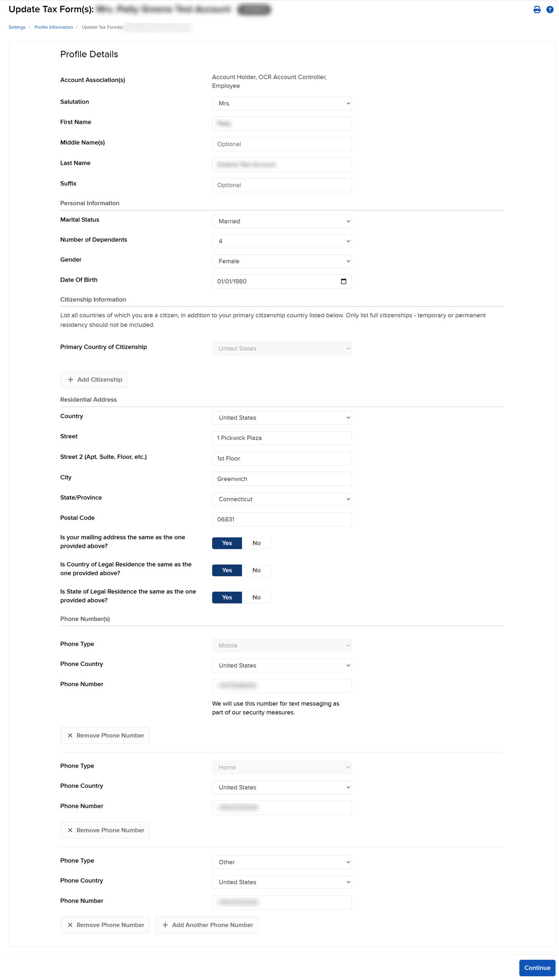
Task: Open the help icon in the top corner
Action: coord(550,9)
